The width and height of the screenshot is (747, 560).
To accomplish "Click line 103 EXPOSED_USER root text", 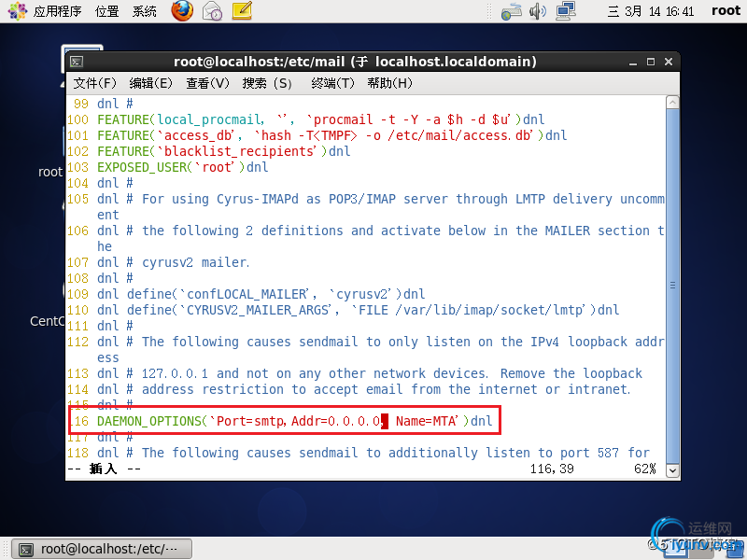I will click(x=182, y=167).
